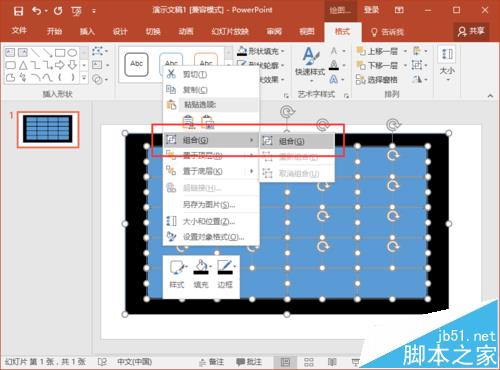Viewport: 500px width, 370px height.
Task: Click the Redo icon in the title bar
Action: click(58, 11)
